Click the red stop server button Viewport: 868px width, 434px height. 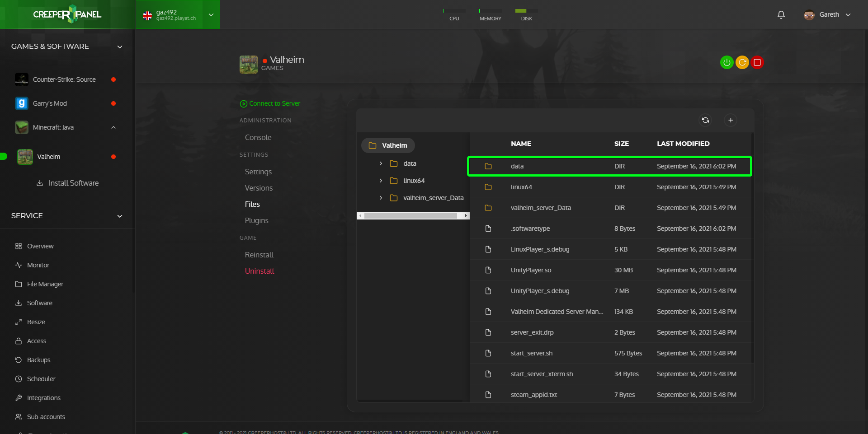[757, 62]
